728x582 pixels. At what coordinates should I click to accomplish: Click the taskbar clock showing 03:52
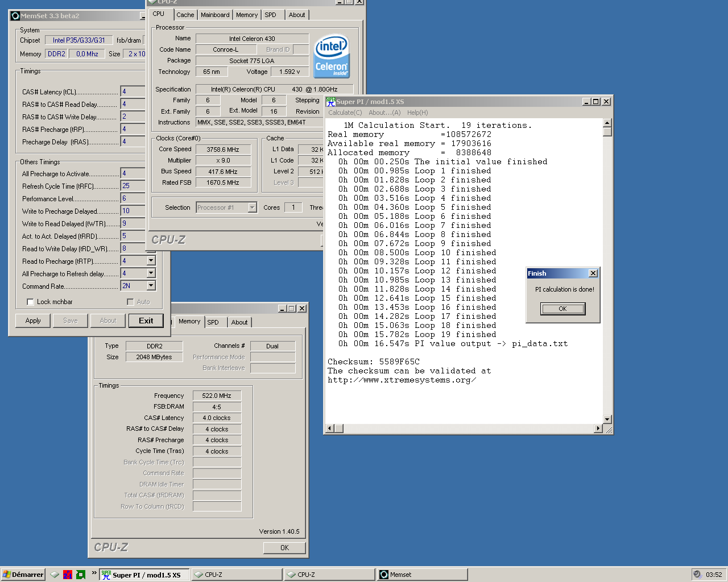coord(714,575)
